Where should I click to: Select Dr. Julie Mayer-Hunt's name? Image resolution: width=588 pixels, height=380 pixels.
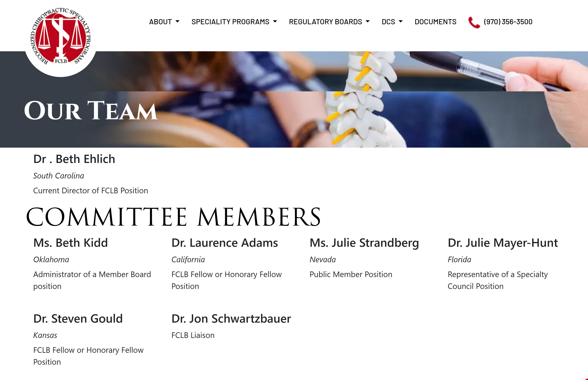pos(503,243)
